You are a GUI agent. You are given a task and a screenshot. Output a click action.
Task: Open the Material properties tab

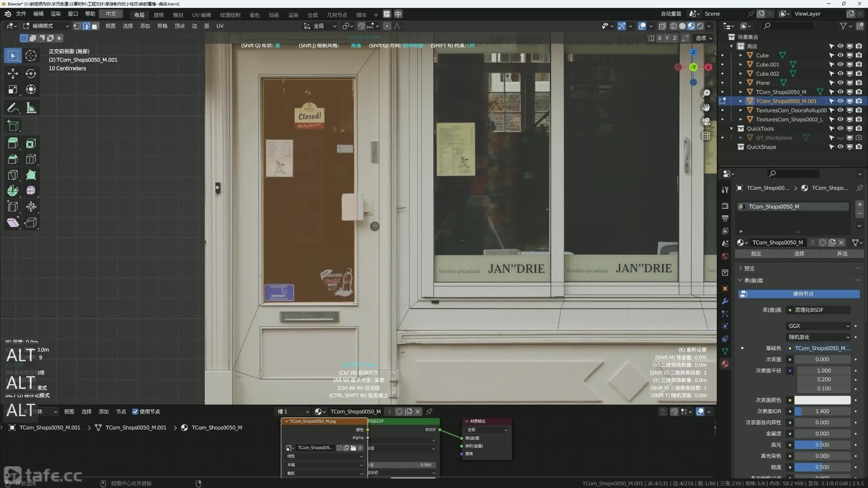[725, 364]
